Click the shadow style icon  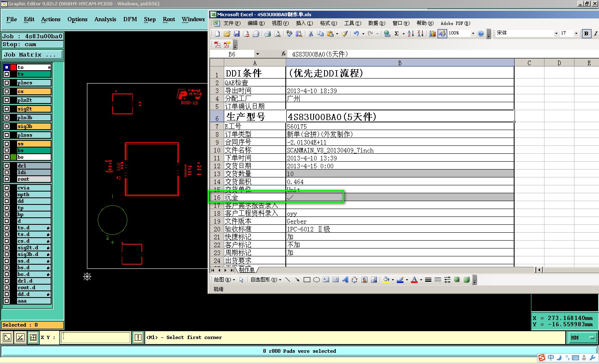[457, 280]
